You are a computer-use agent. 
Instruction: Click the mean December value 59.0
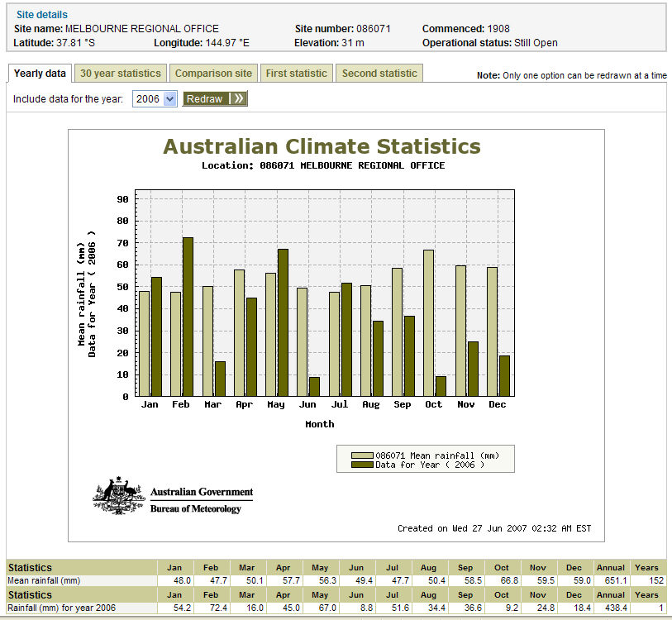(582, 580)
